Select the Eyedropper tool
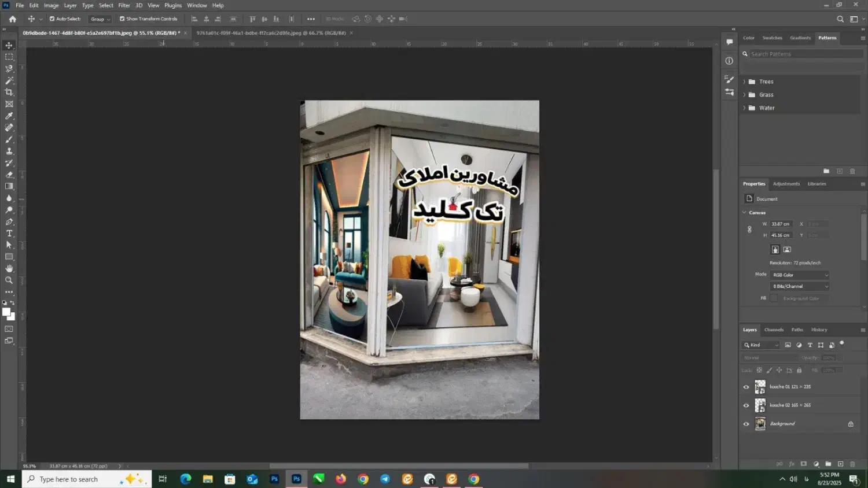The width and height of the screenshot is (868, 488). click(x=9, y=116)
